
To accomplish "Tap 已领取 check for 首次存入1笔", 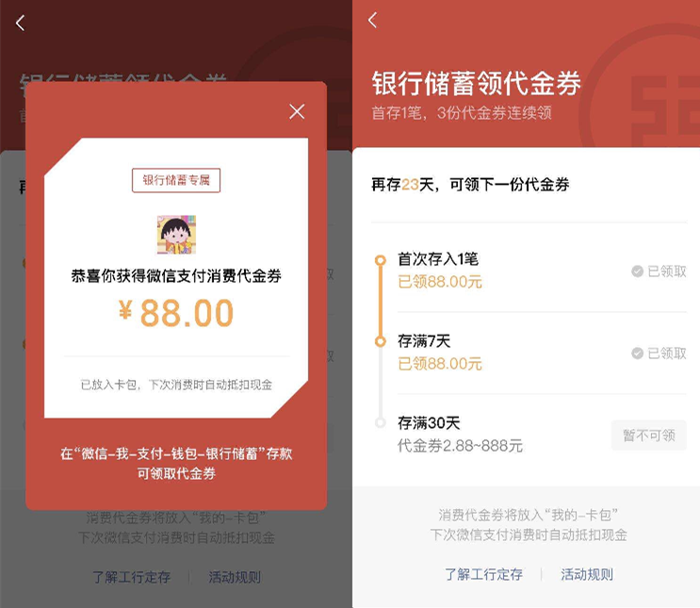I will click(x=659, y=271).
